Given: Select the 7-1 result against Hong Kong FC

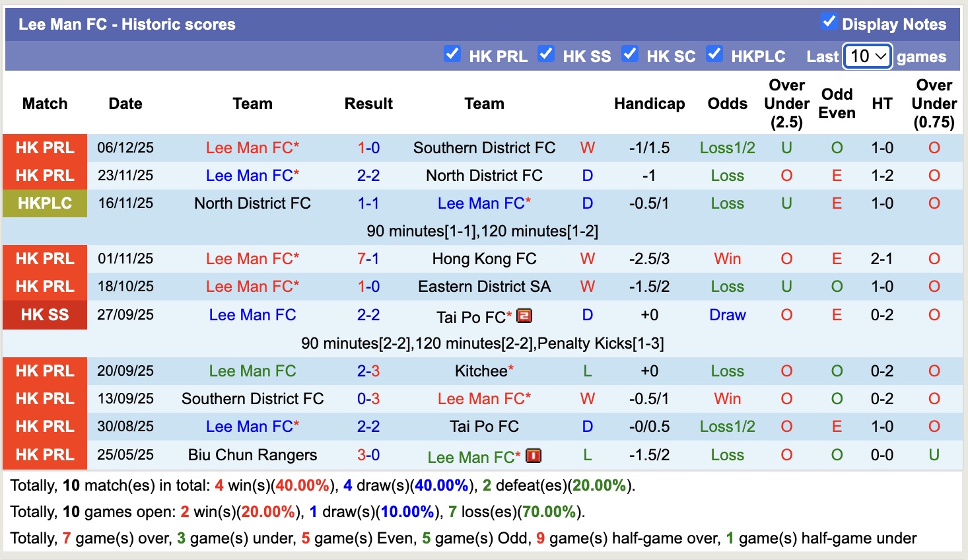Looking at the screenshot, I should point(368,258).
